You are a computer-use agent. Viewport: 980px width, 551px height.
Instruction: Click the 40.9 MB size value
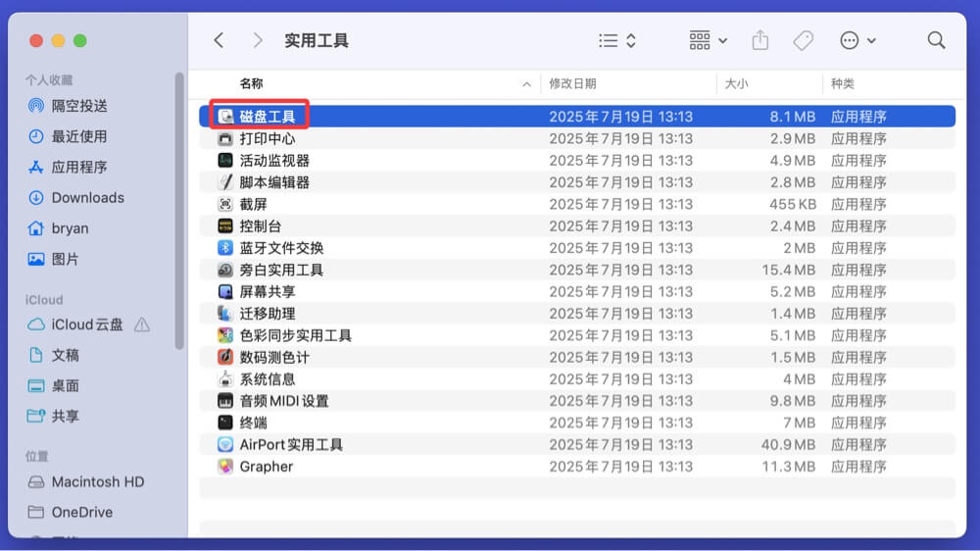[x=788, y=445]
